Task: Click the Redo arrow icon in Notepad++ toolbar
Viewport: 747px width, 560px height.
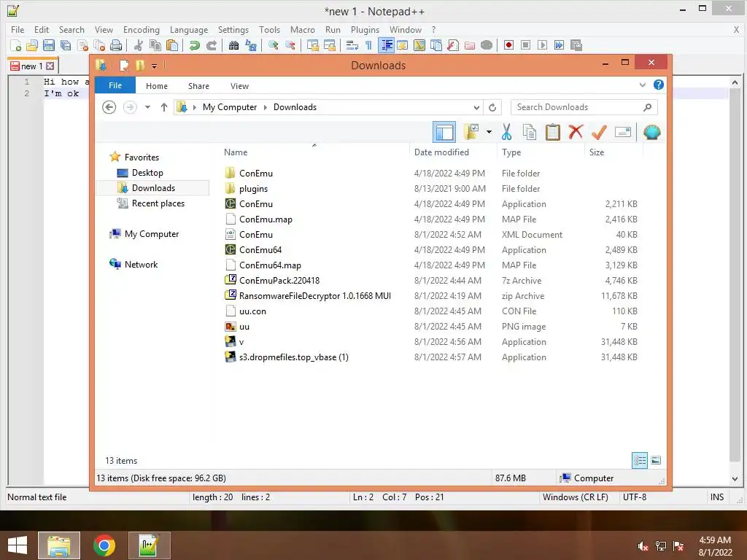Action: click(x=211, y=45)
